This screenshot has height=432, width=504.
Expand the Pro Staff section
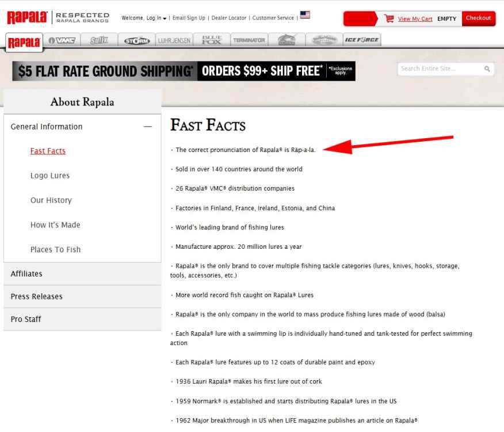(82, 319)
